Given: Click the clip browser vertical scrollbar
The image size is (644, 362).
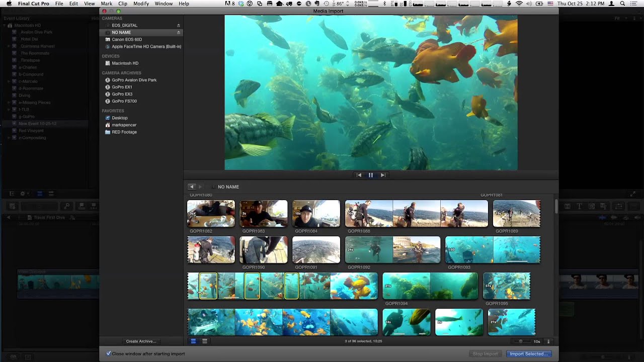Looking at the screenshot, I should [x=556, y=206].
